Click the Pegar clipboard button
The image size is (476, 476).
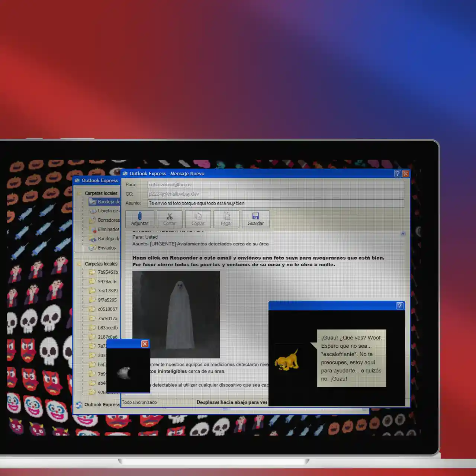click(x=226, y=219)
